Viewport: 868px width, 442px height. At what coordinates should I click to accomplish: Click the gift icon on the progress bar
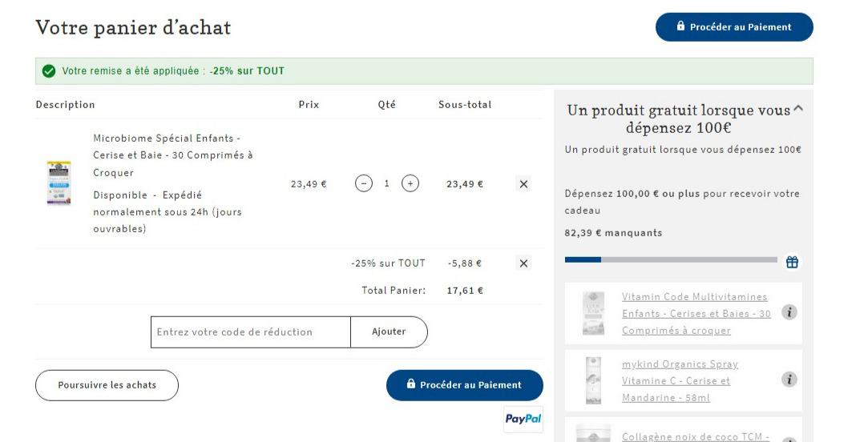(792, 262)
